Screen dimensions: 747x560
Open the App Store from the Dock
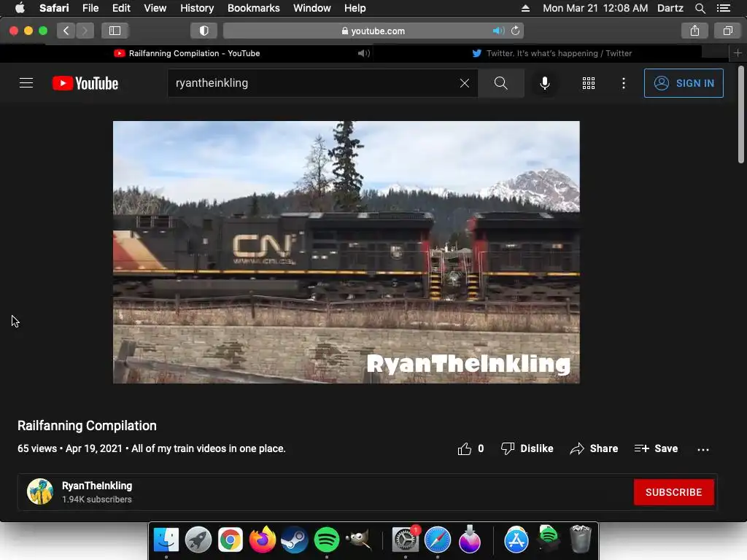(x=516, y=540)
